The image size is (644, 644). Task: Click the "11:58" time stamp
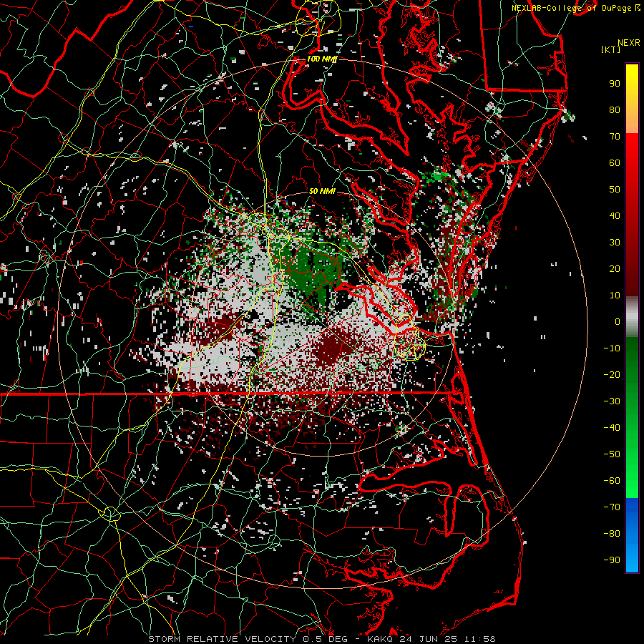click(x=480, y=639)
